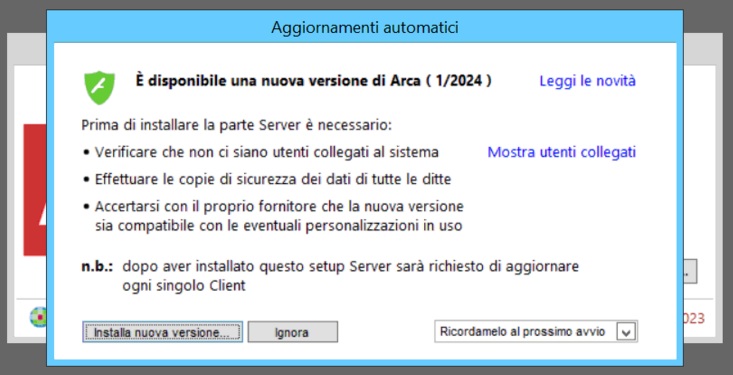This screenshot has height=375, width=733.
Task: Click the red Arca logo in background window
Action: point(35,190)
